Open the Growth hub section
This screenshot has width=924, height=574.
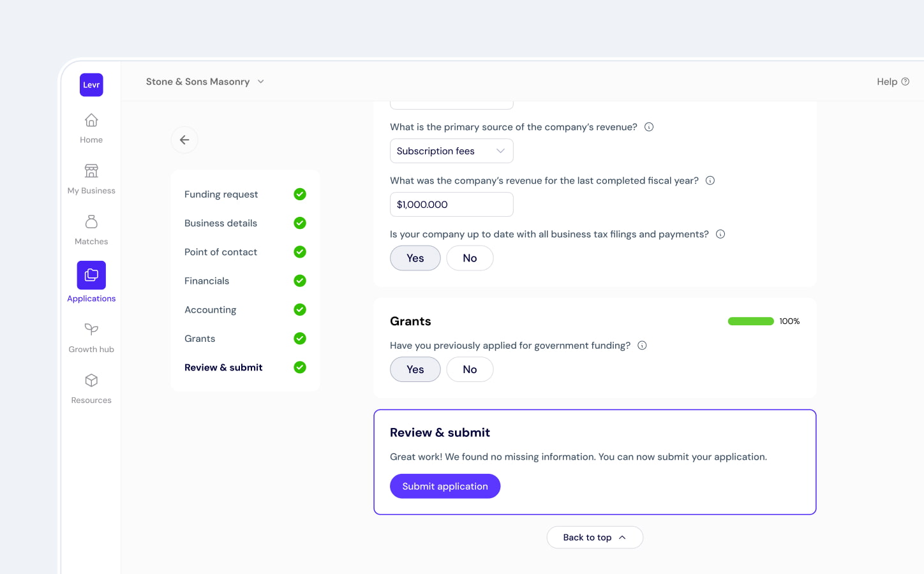(x=91, y=336)
